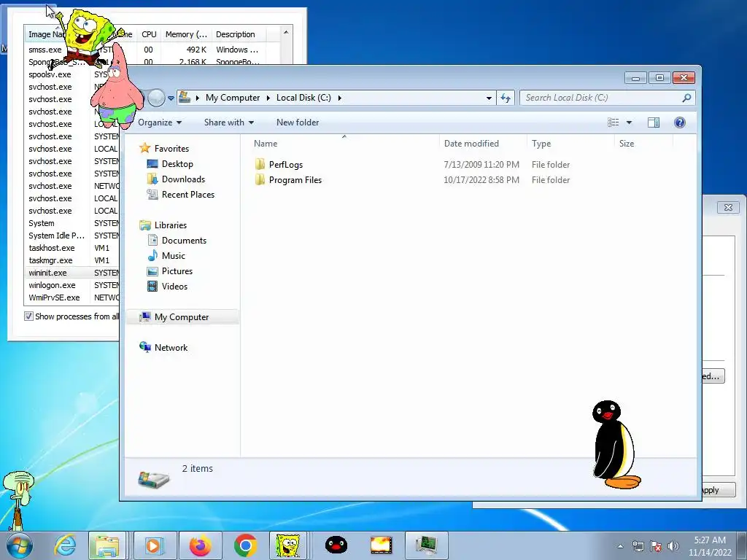Launch Firefox from the taskbar
This screenshot has height=560, width=747.
(x=200, y=545)
